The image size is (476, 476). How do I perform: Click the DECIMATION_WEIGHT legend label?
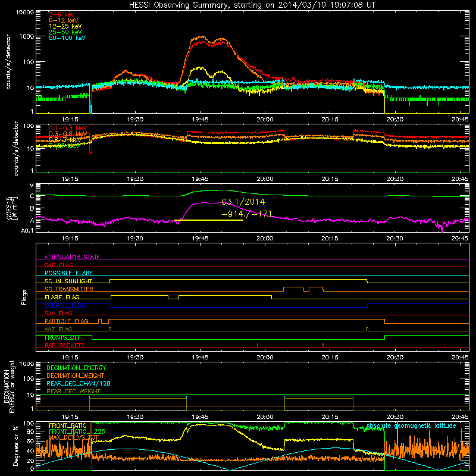click(x=76, y=375)
